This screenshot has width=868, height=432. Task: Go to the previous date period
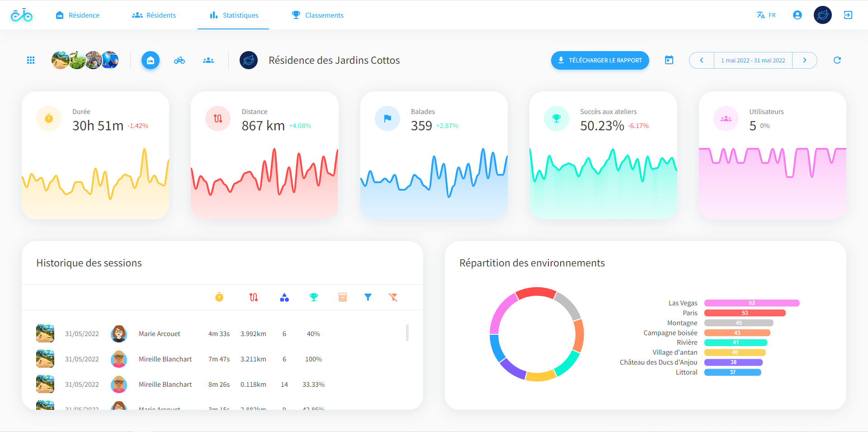click(x=702, y=60)
